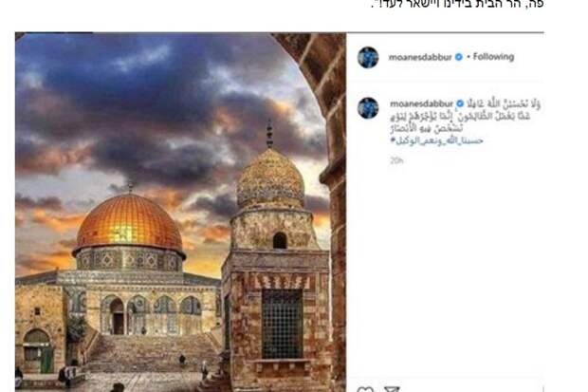Click the stone staircase in the photo
The width and height of the screenshot is (588, 392).
pos(152,352)
